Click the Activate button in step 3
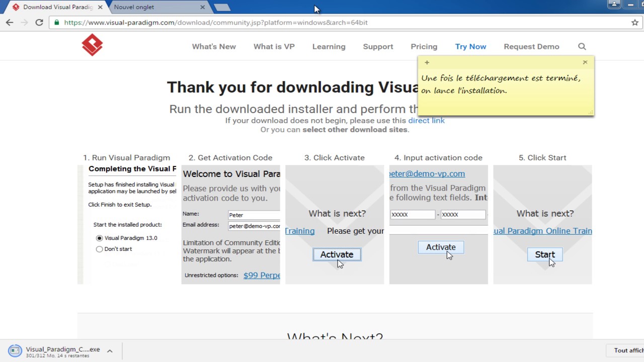This screenshot has width=644, height=362. click(x=337, y=254)
